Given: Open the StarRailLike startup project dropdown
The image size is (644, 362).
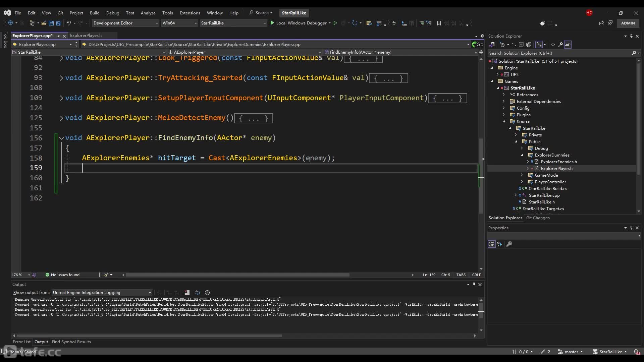Looking at the screenshot, I should pos(233,23).
